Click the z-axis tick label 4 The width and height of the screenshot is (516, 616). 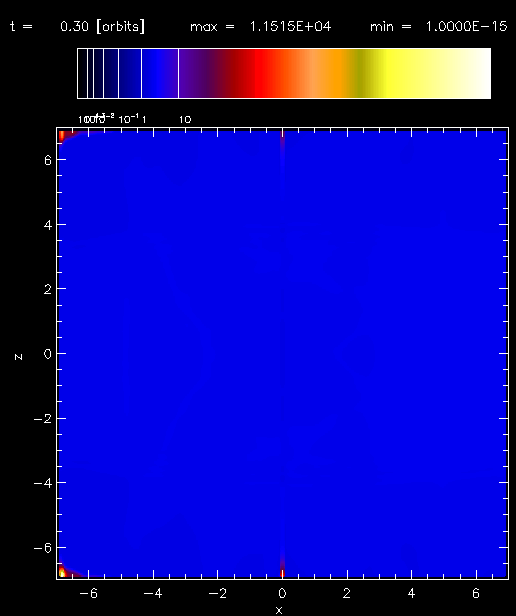click(x=48, y=226)
